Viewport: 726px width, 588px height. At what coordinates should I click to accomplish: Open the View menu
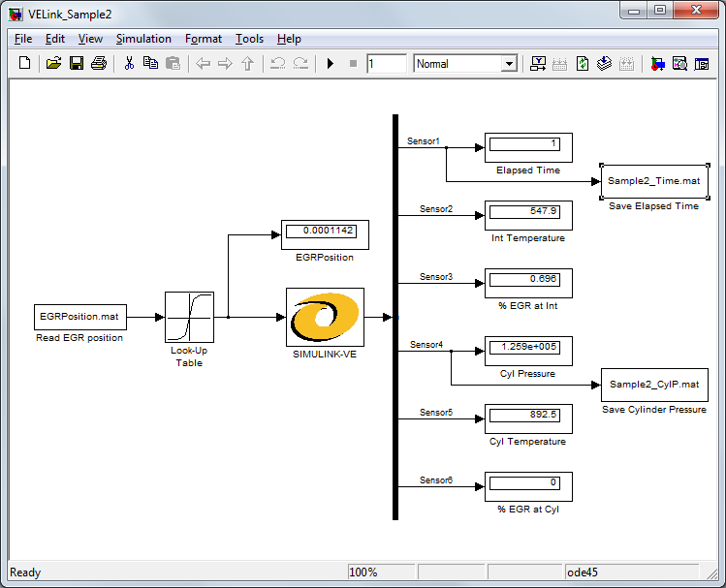pyautogui.click(x=90, y=39)
